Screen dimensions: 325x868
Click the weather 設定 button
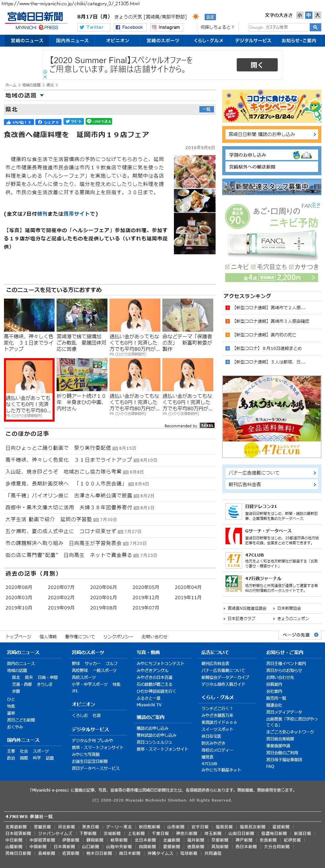[210, 17]
